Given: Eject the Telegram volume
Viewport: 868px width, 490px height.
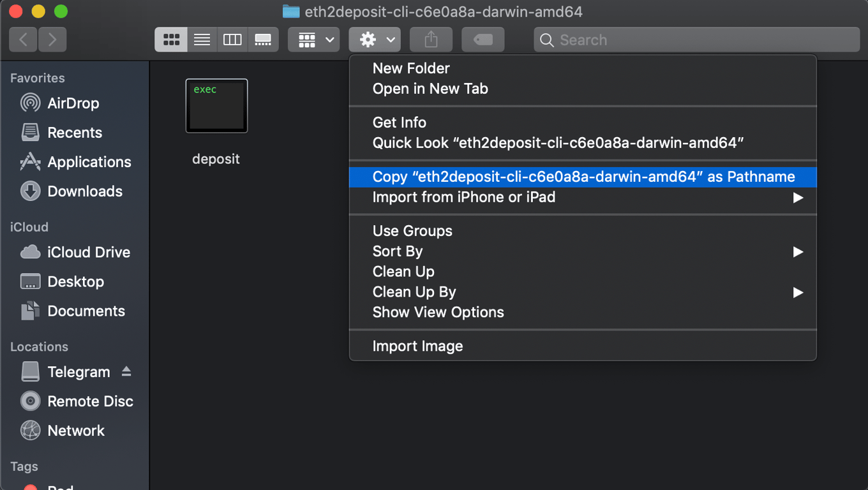Looking at the screenshot, I should click(x=126, y=371).
